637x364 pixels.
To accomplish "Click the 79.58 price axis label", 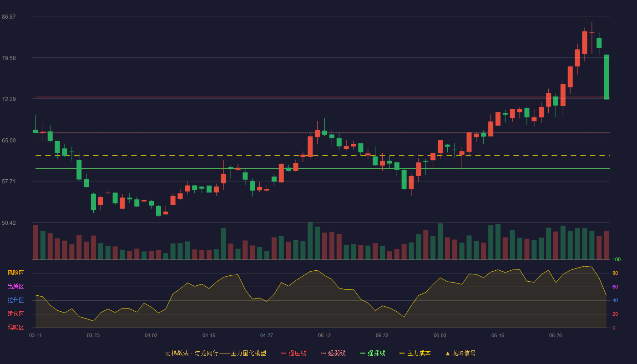I will [9, 58].
